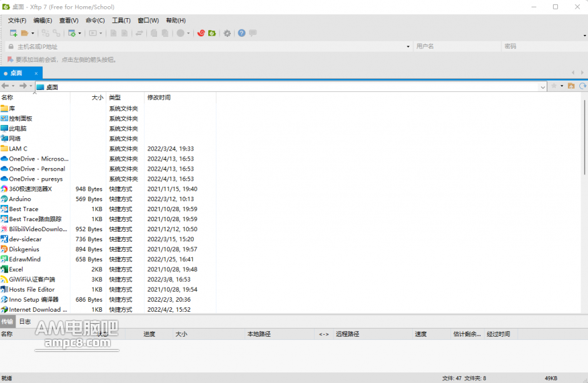Select the OneDrive - Personal cloud icon
Screen dimensions: 588x383
click(x=4, y=169)
